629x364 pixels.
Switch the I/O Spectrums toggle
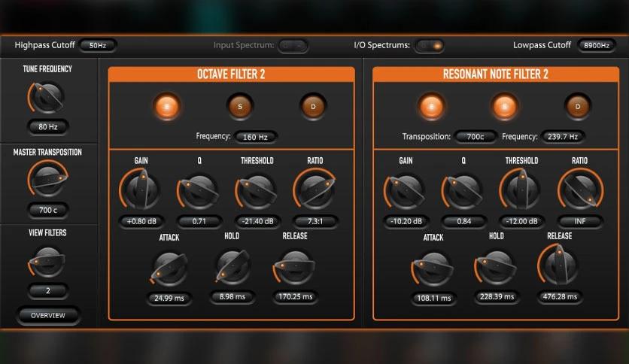click(x=430, y=46)
